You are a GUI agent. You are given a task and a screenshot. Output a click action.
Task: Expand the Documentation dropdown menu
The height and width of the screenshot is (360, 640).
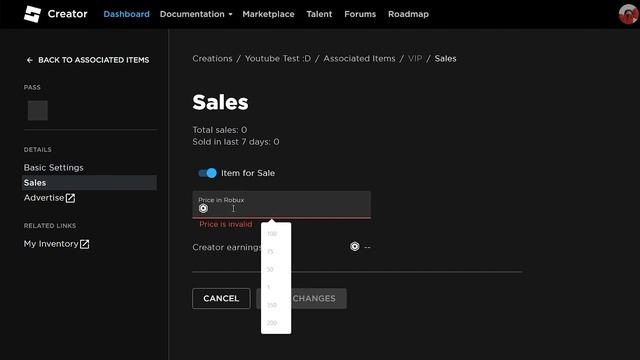(x=196, y=14)
